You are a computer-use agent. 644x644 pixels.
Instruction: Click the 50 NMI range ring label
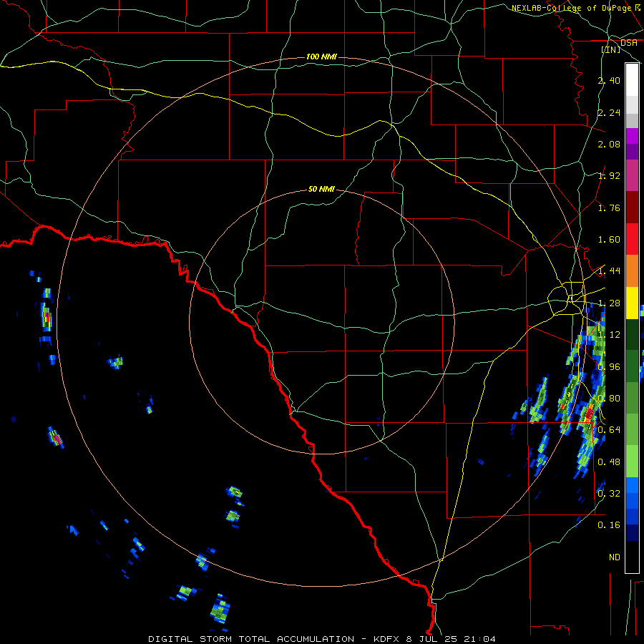321,189
